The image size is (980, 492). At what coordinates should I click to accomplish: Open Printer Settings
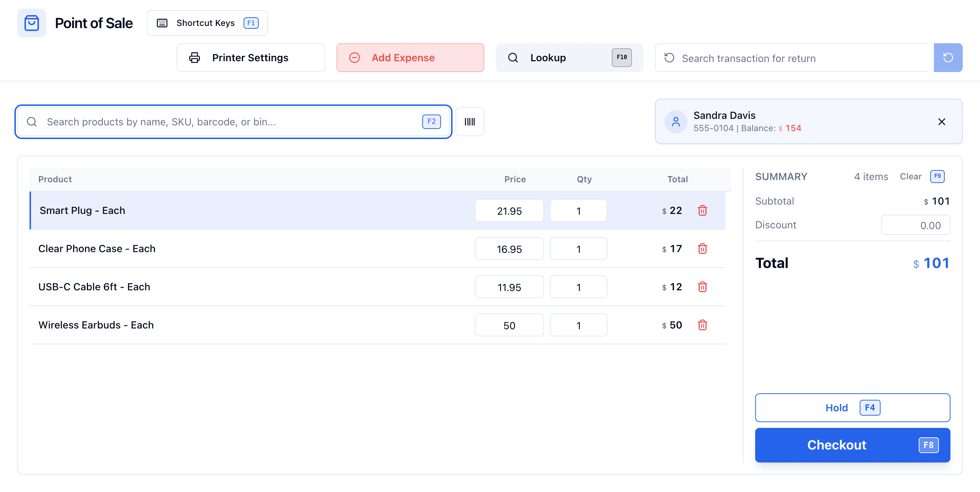251,57
